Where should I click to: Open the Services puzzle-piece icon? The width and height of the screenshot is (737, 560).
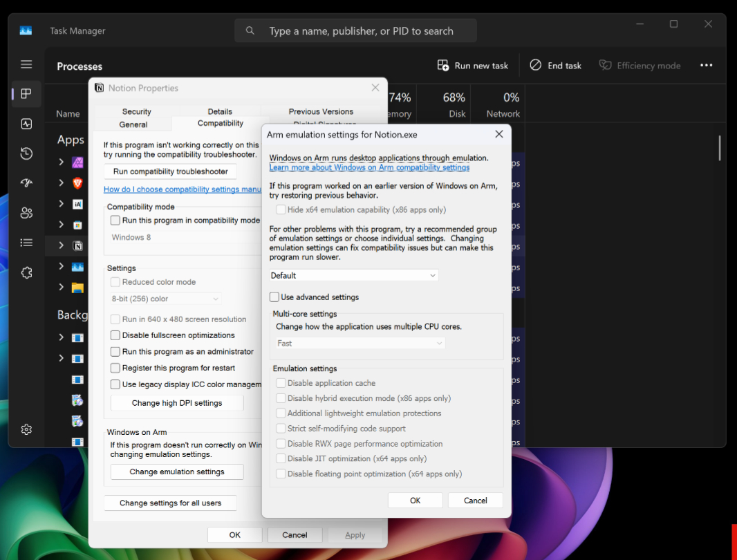pos(26,272)
